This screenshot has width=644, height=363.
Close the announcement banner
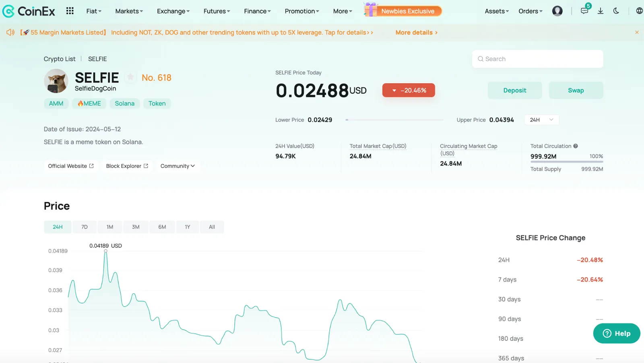coord(637,32)
